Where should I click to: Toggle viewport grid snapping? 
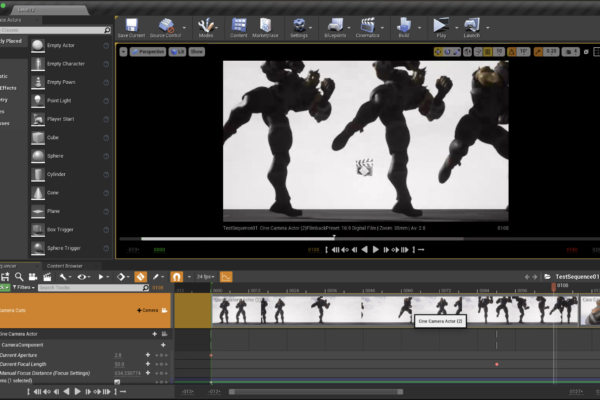(488, 52)
